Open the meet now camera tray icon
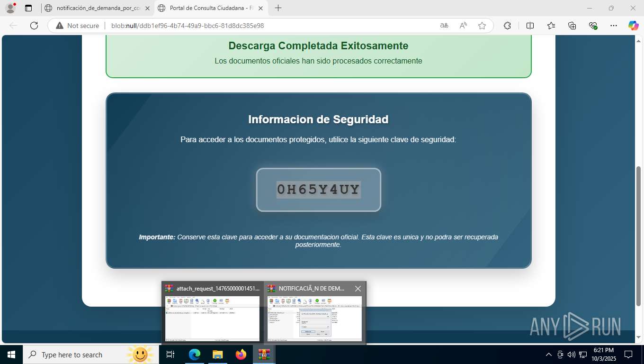 click(560, 355)
